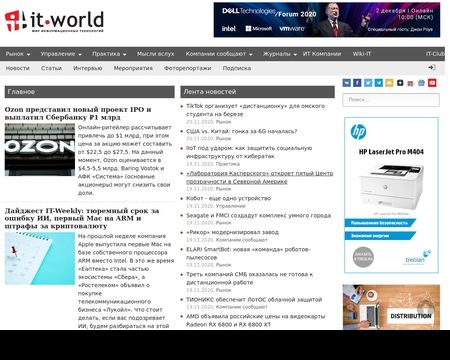This screenshot has width=450, height=360.
Task: Click the Повышенная безопасность label in HP ad
Action: point(380,223)
